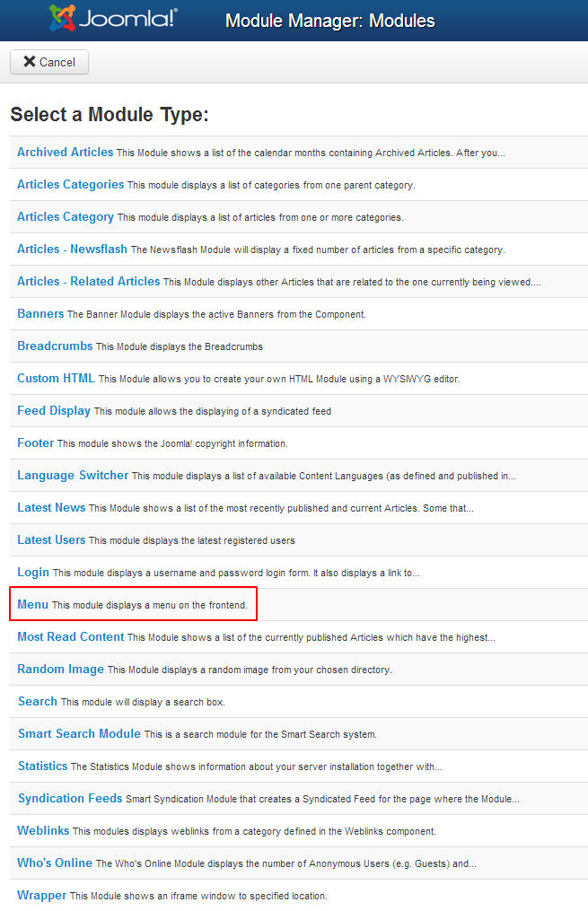The image size is (588, 911).
Task: Click text 'This is a search module for the Smart Search system.'
Action: pyautogui.click(x=260, y=734)
